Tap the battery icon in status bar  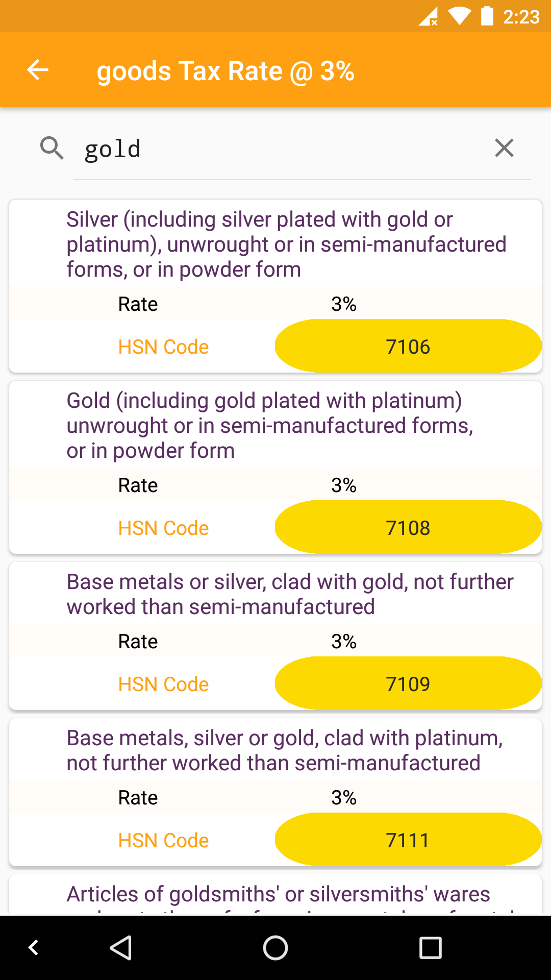coord(487,16)
